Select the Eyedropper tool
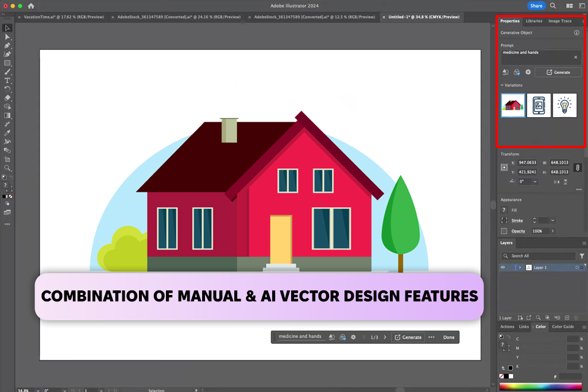 click(x=7, y=133)
